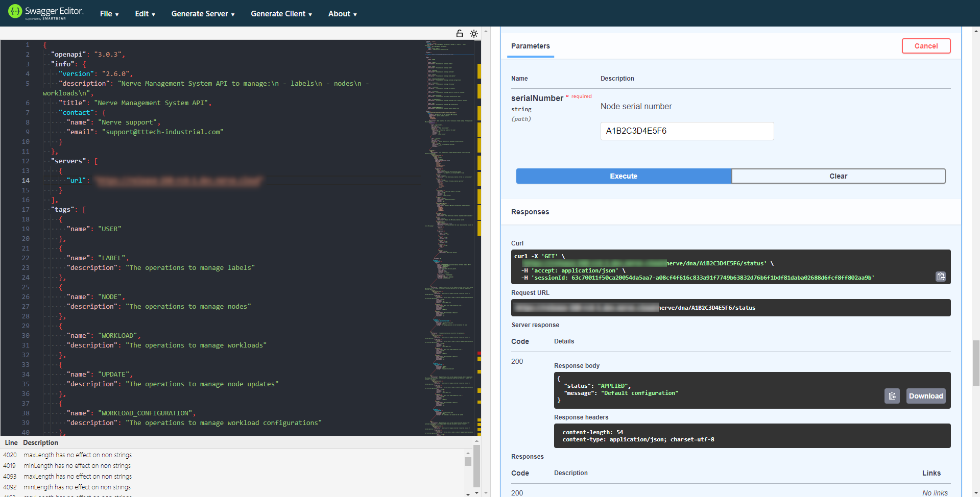The image size is (980, 497).
Task: Open the File menu
Action: point(109,14)
